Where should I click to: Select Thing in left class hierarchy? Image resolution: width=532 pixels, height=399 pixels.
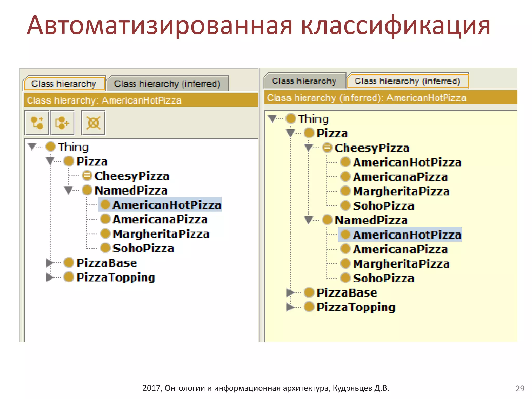73,147
